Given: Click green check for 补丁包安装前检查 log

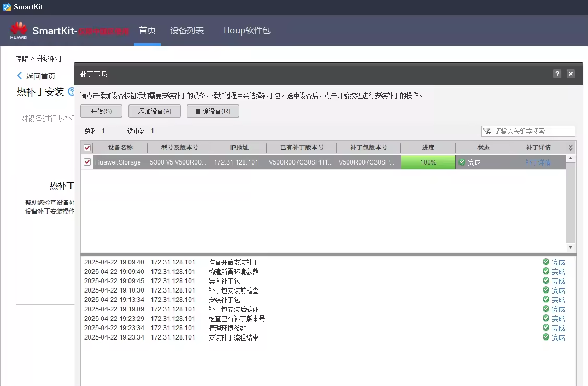Looking at the screenshot, I should pos(546,290).
